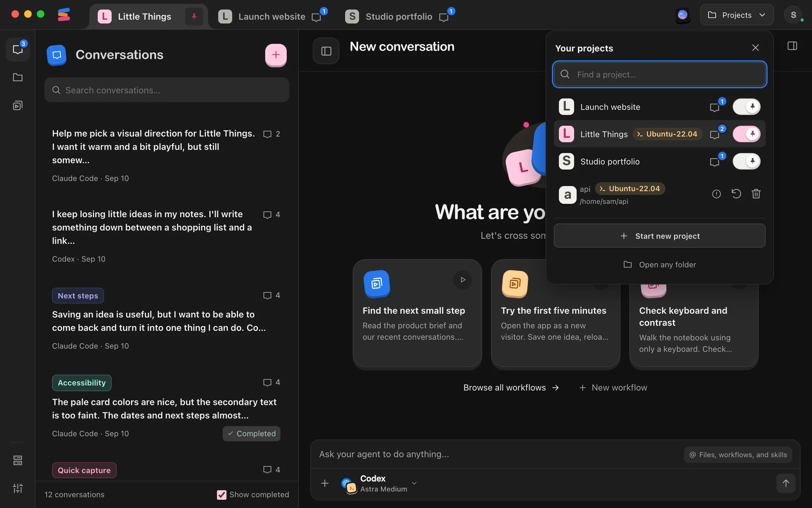Open the Projects dropdown in the top bar
This screenshot has height=508, width=812.
737,15
